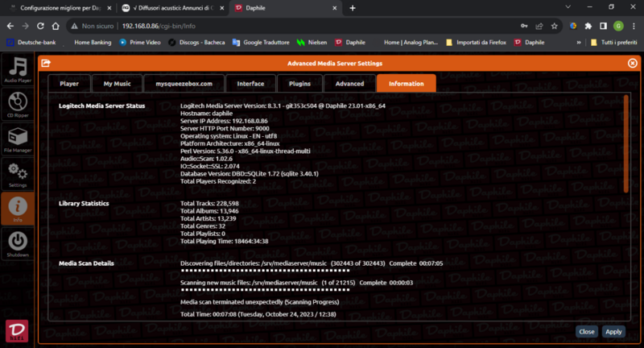Launch the File Manager
The height and width of the screenshot is (348, 644).
click(19, 140)
